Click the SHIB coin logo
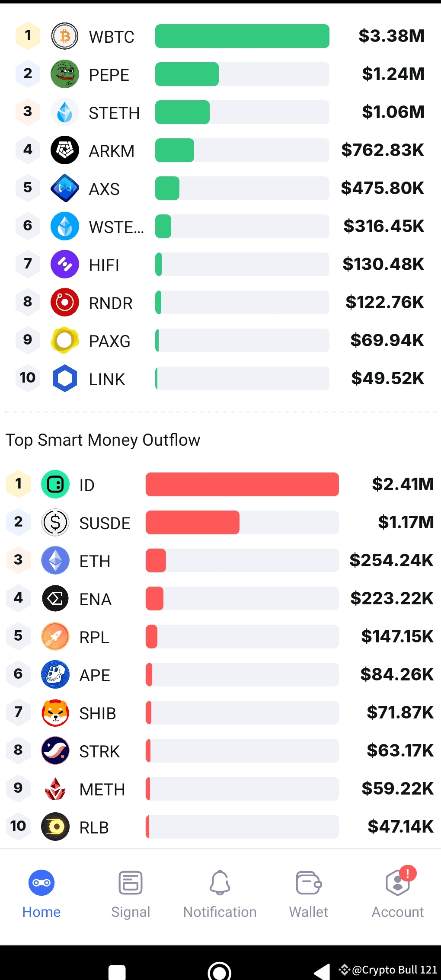Image resolution: width=441 pixels, height=980 pixels. (55, 713)
